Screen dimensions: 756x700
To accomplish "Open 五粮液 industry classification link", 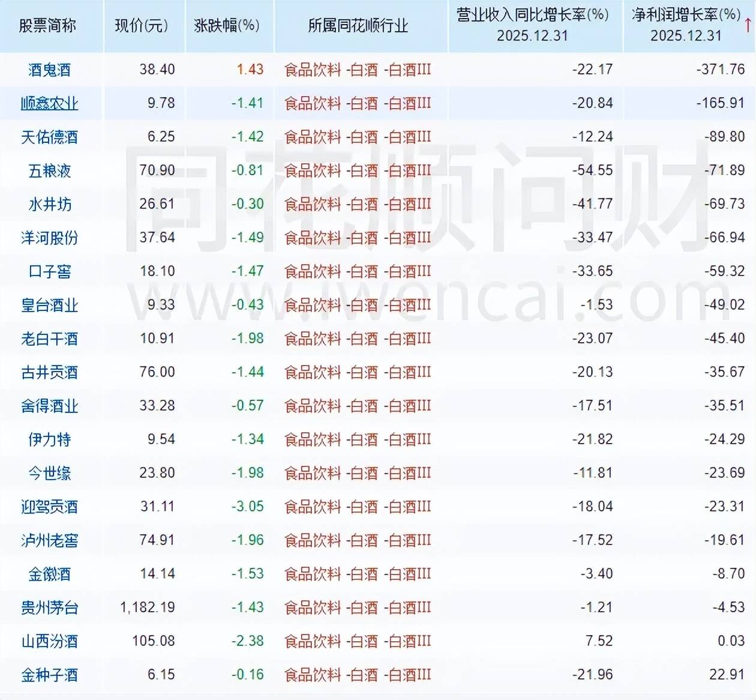I will (x=358, y=170).
